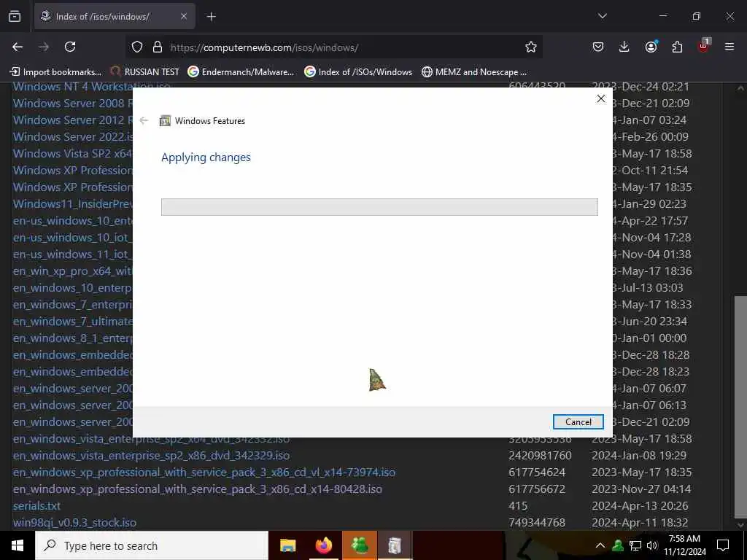The image size is (747, 560).
Task: Open MEMZ and Noescape bookmark
Action: coord(474,72)
